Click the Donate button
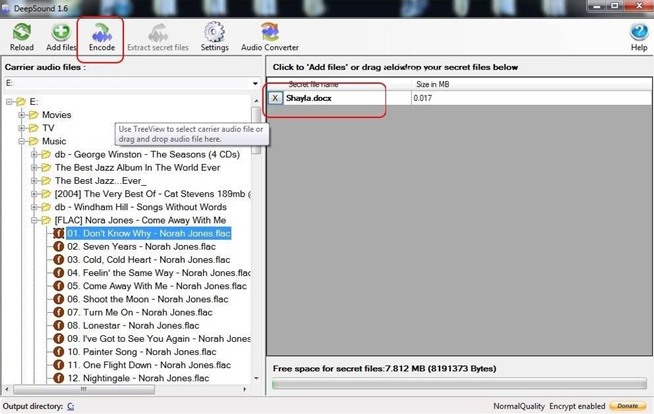Image resolution: width=654 pixels, height=414 pixels. [627, 407]
